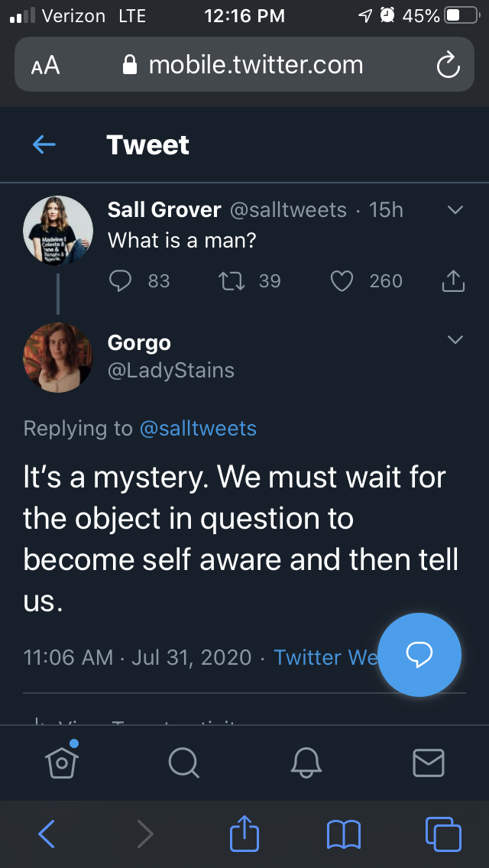Viewport: 489px width, 868px height.
Task: Open notifications bell tab
Action: click(x=306, y=761)
